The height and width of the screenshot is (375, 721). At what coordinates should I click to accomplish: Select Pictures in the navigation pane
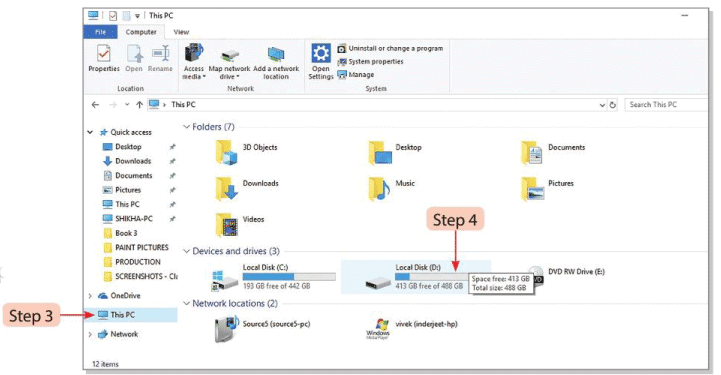pos(128,190)
